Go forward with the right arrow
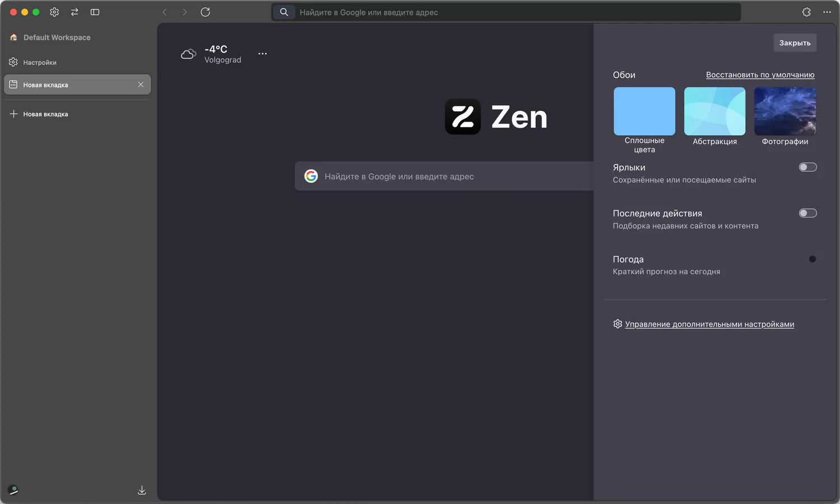The image size is (840, 504). [185, 12]
